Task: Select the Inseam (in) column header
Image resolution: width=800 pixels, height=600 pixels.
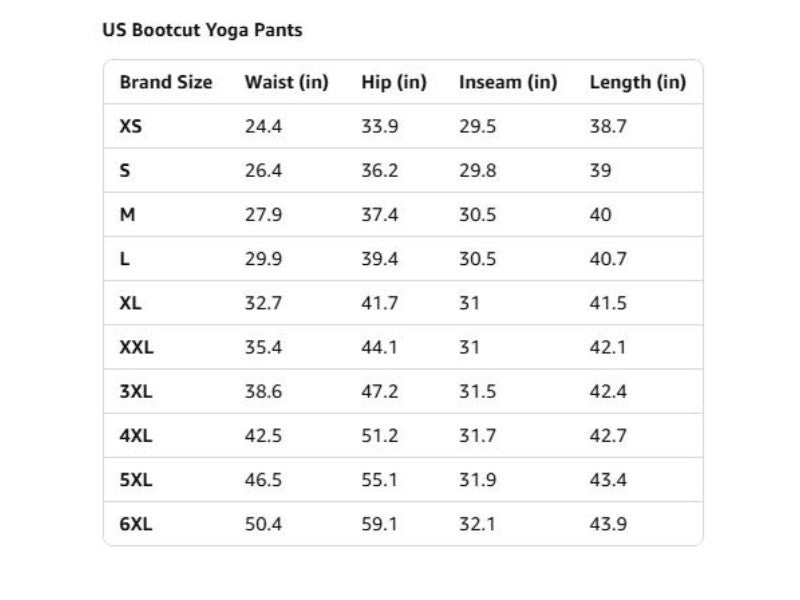Action: point(508,82)
